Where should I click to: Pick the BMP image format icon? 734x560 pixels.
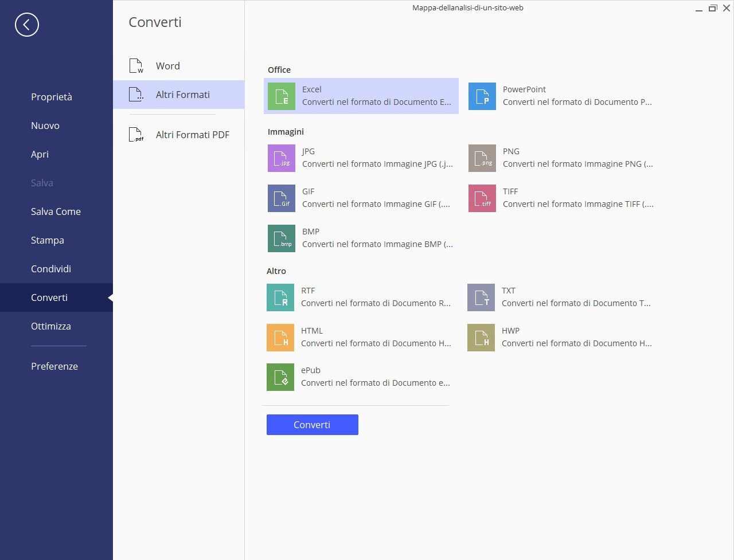click(x=282, y=238)
